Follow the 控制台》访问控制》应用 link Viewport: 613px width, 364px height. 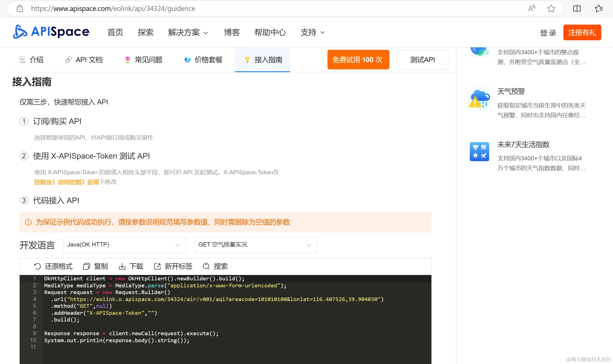[66, 182]
